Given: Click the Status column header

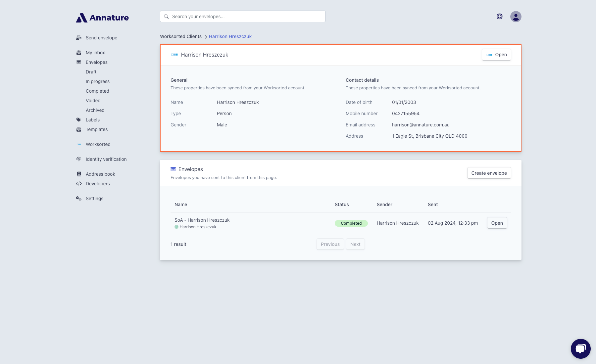Looking at the screenshot, I should tap(342, 205).
